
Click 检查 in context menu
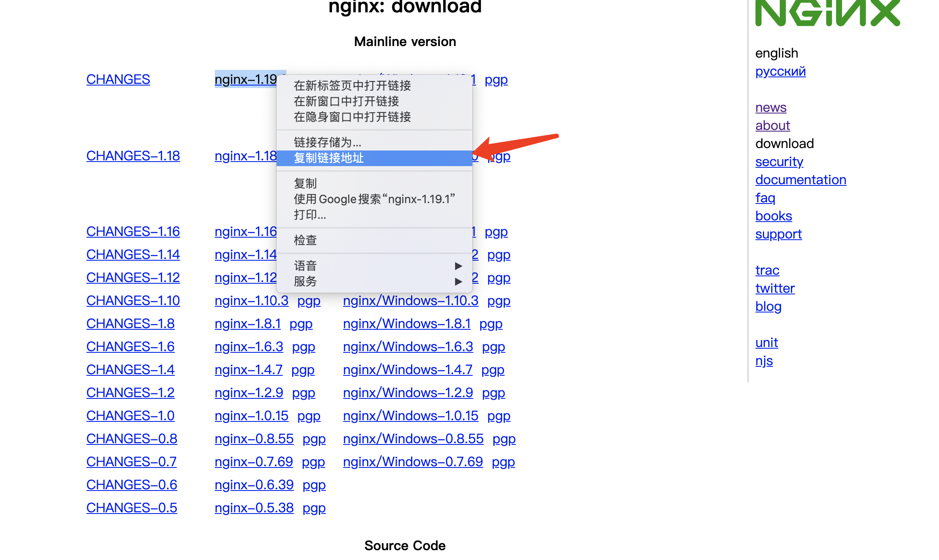click(305, 240)
